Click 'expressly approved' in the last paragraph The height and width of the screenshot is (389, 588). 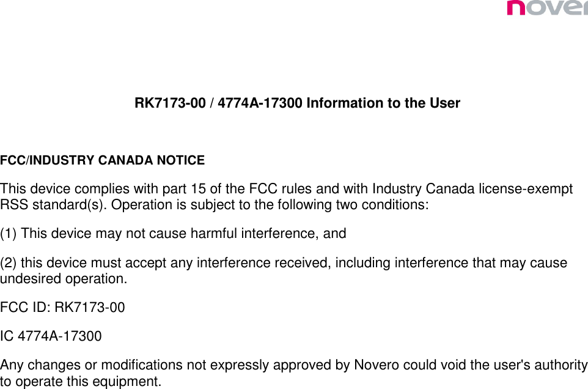pyautogui.click(x=271, y=365)
